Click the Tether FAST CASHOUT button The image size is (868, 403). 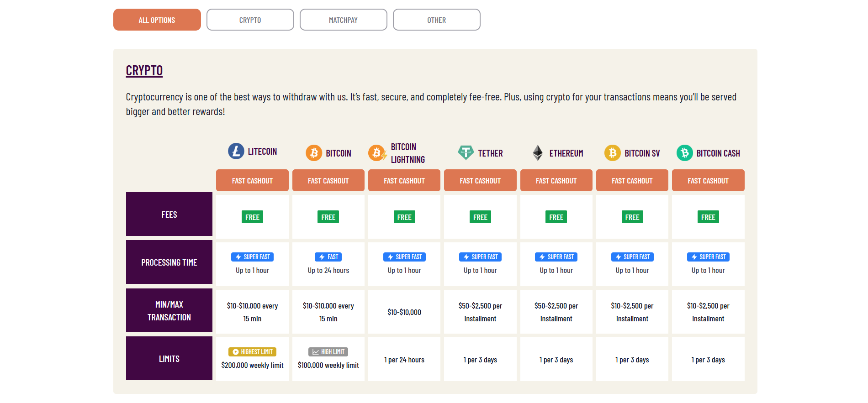[x=480, y=180]
